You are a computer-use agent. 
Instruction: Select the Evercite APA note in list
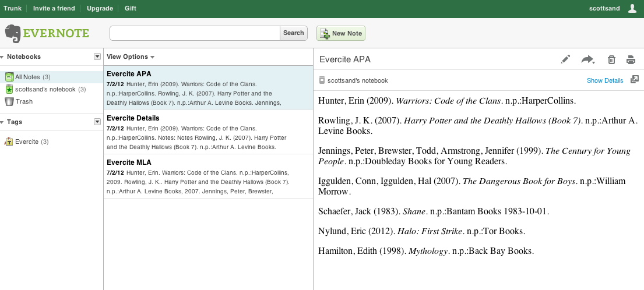pyautogui.click(x=208, y=88)
